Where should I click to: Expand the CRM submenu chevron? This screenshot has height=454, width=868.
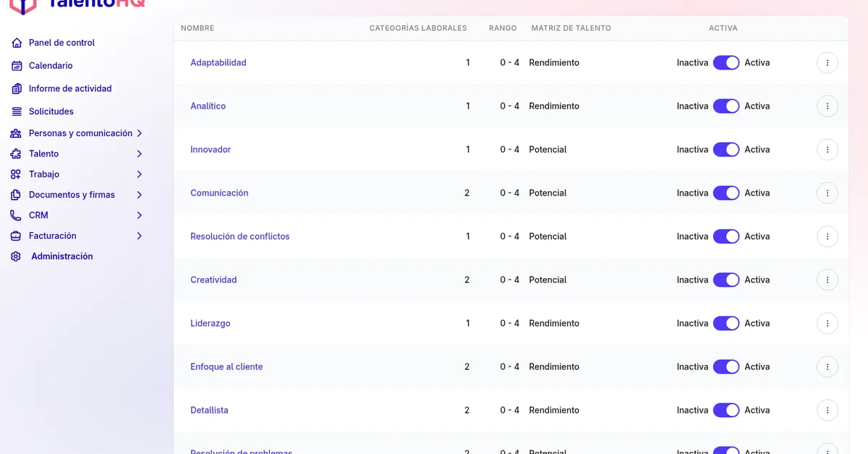coord(140,215)
